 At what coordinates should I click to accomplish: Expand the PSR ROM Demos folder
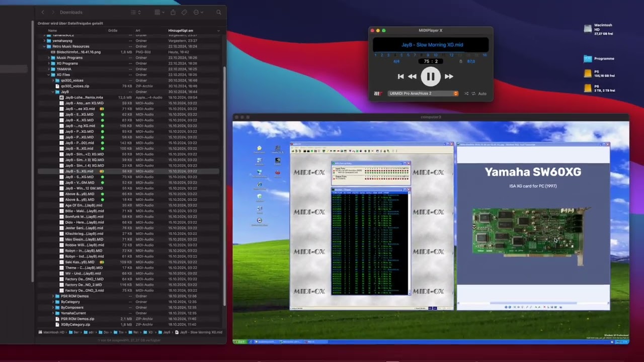(53, 296)
